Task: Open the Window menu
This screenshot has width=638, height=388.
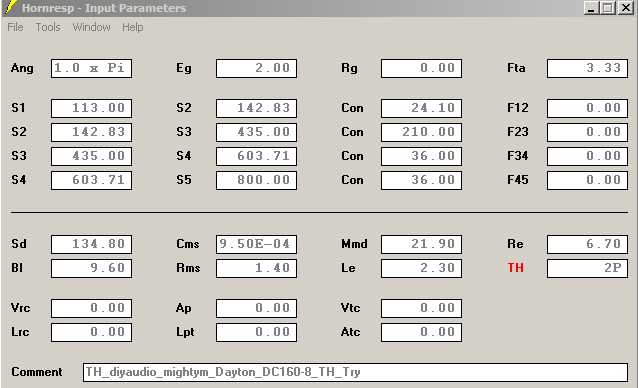Action: coord(92,27)
